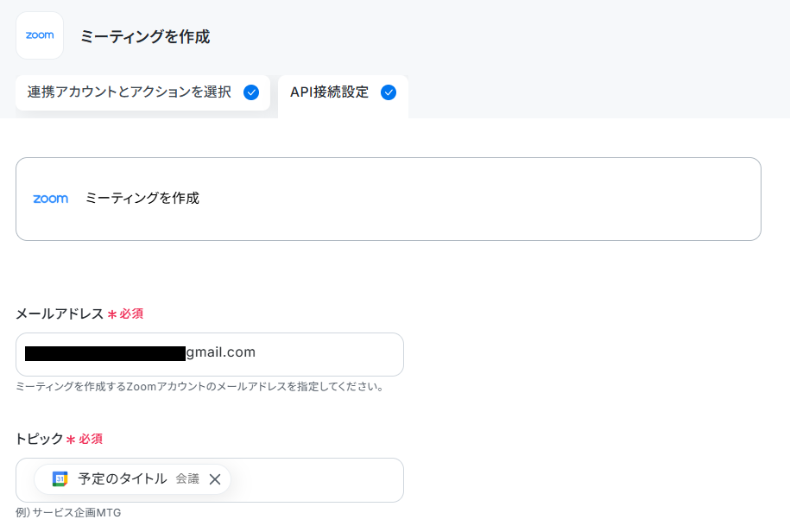Select the ミーティングを作成 action card
This screenshot has width=790, height=532.
[389, 199]
